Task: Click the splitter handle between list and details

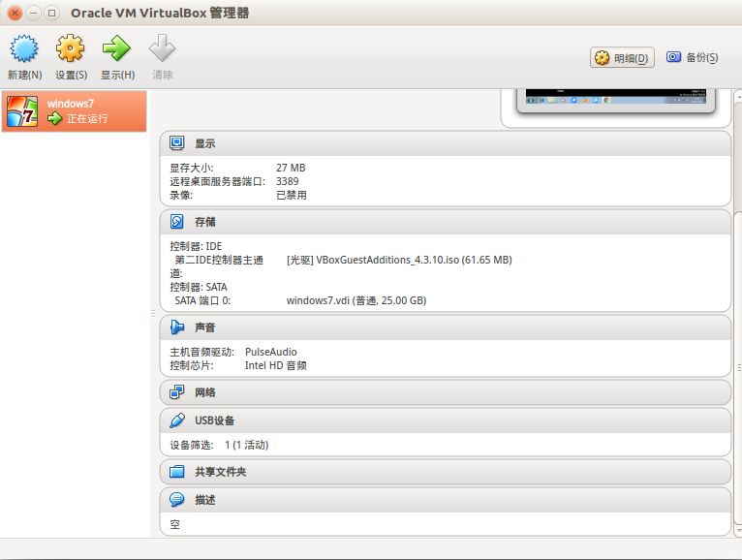Action: (x=153, y=313)
